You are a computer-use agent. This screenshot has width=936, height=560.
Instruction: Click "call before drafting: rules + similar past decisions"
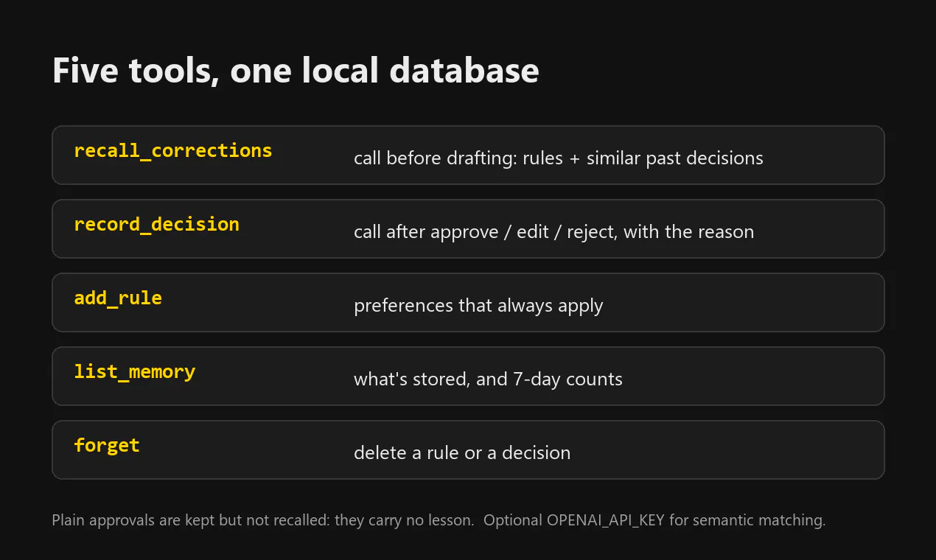click(559, 158)
